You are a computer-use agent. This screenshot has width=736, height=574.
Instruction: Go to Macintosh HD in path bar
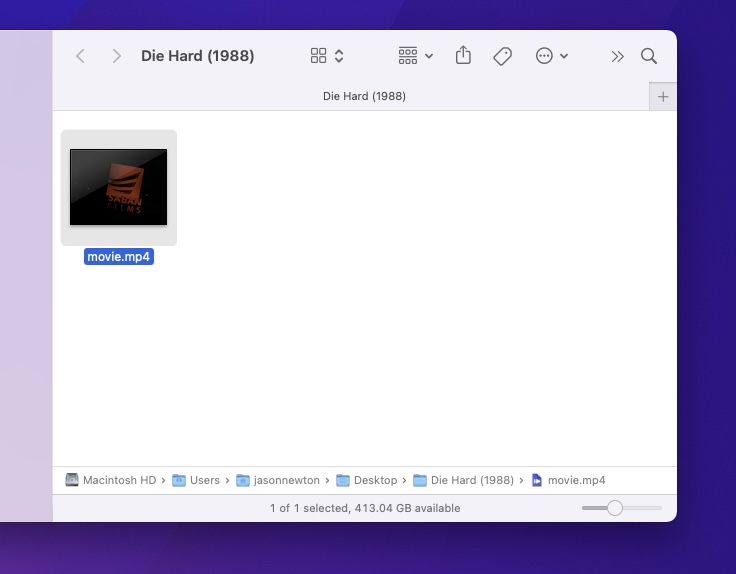[x=111, y=480]
